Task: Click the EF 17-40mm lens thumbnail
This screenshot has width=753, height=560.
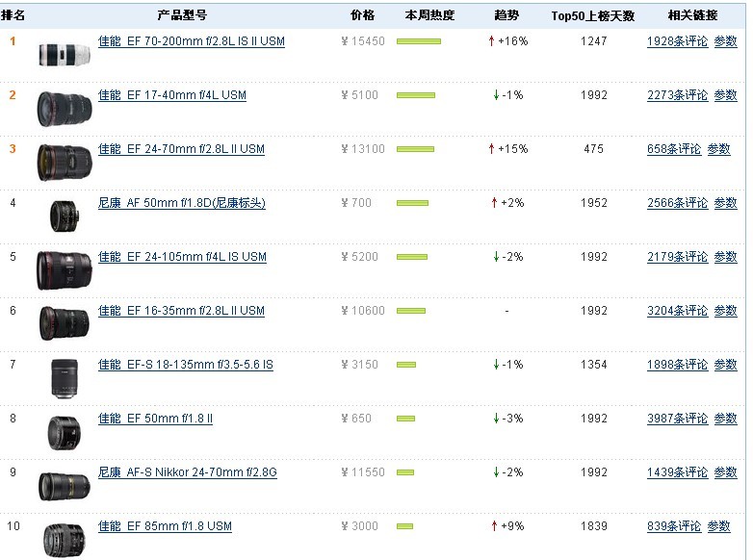Action: click(x=65, y=109)
